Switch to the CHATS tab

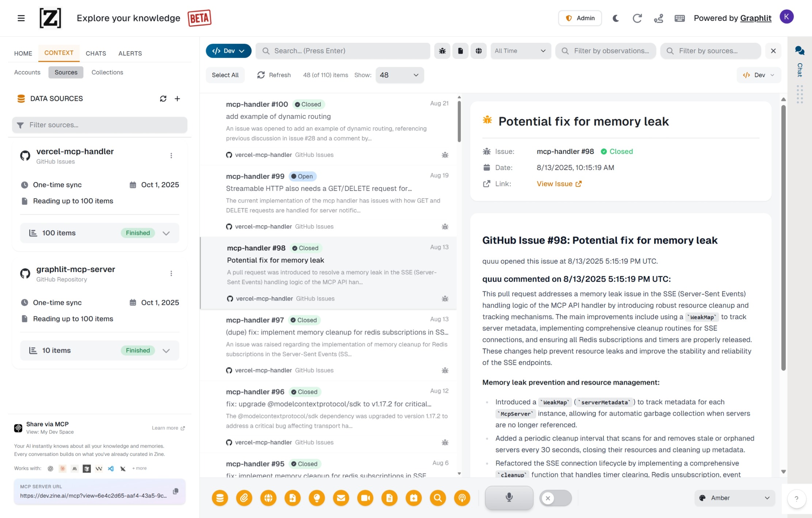(96, 53)
